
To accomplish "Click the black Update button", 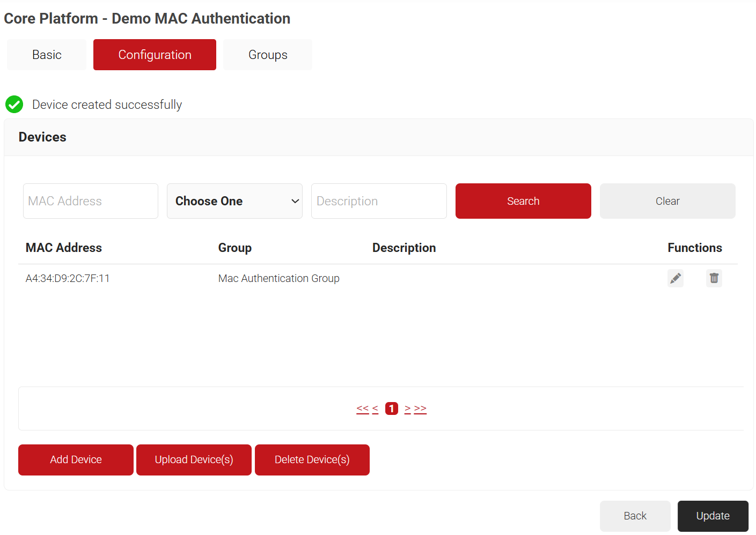I will pos(713,516).
